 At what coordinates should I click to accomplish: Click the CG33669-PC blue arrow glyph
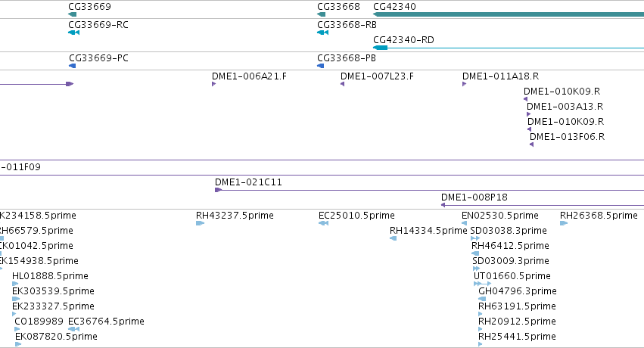pos(73,66)
